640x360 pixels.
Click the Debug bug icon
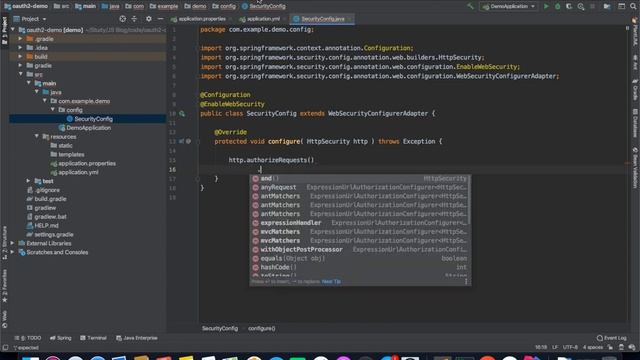557,6
